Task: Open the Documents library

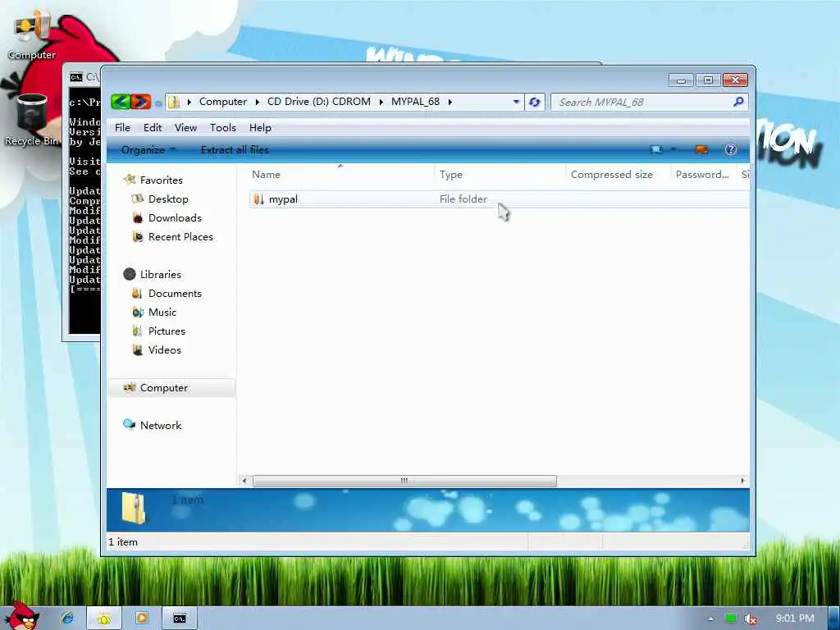Action: click(x=175, y=294)
